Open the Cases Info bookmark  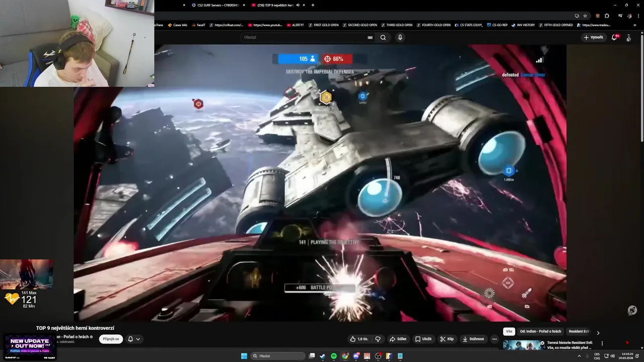(178, 25)
